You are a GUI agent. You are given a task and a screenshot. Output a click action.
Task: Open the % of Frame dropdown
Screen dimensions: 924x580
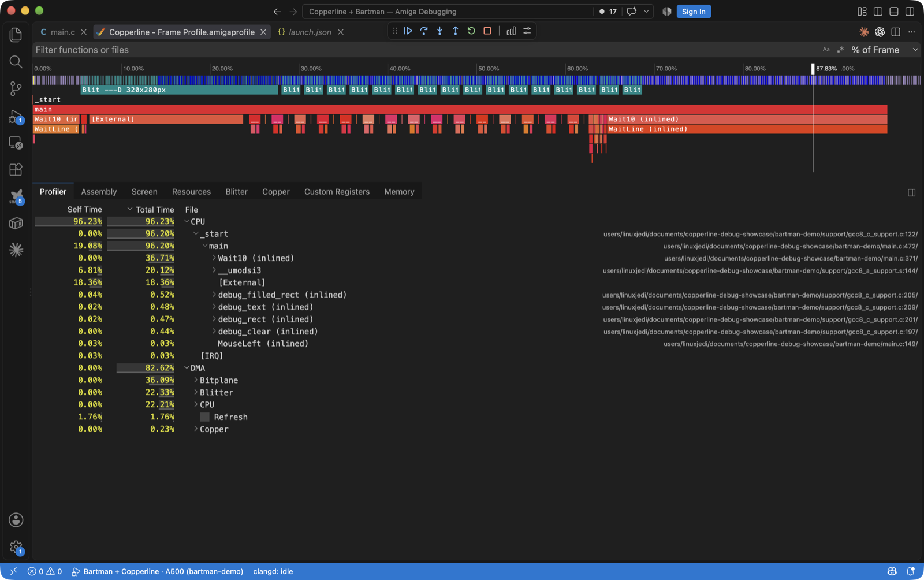pos(884,50)
